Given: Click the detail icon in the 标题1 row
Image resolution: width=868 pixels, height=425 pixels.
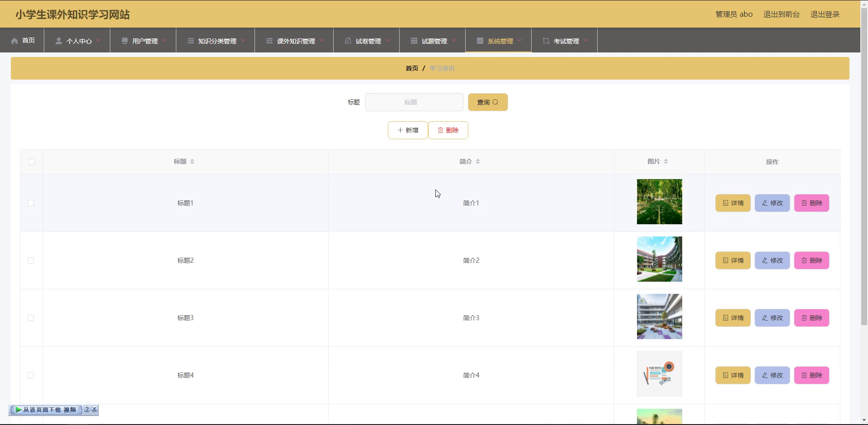Looking at the screenshot, I should (x=726, y=203).
